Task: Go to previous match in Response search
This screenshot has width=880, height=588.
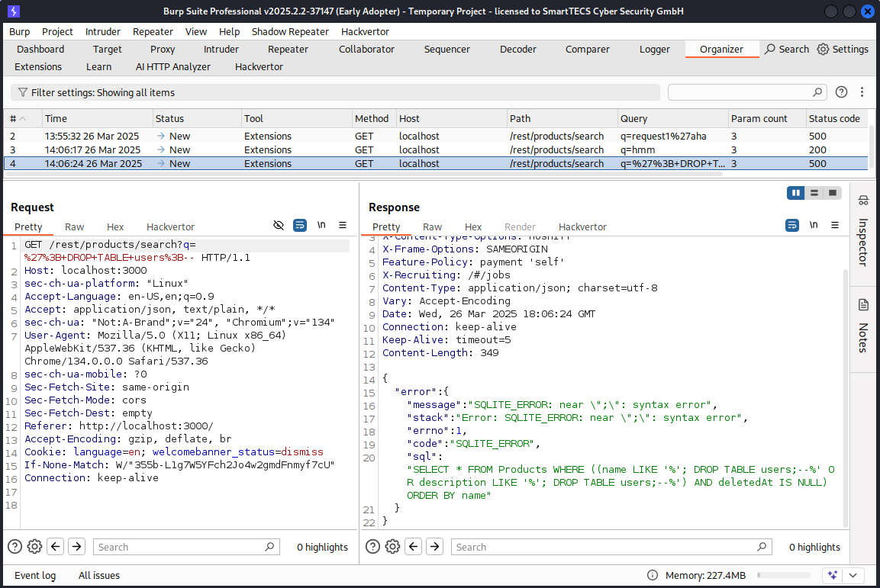Action: click(414, 546)
